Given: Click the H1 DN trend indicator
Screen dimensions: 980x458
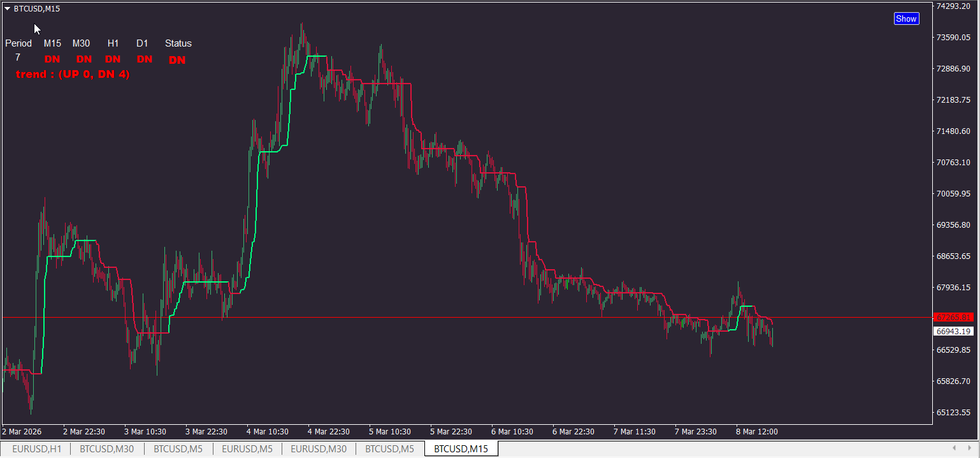Looking at the screenshot, I should click(x=113, y=59).
